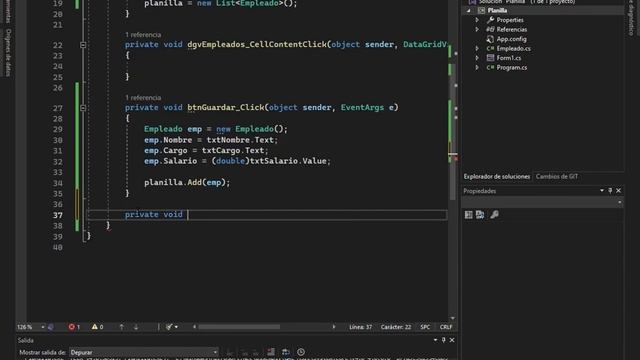Select the Alphabetical sort icon in Propiedades

coord(480,215)
